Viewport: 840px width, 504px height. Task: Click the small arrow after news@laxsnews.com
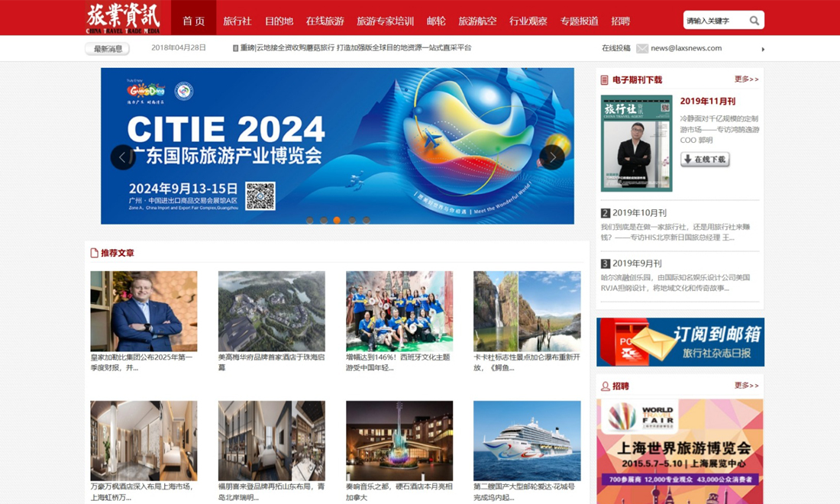[x=763, y=50]
